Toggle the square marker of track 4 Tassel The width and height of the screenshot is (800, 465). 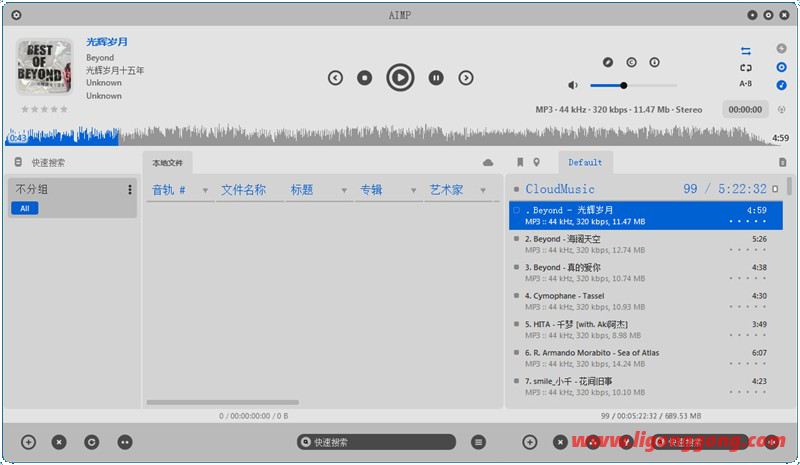point(516,296)
